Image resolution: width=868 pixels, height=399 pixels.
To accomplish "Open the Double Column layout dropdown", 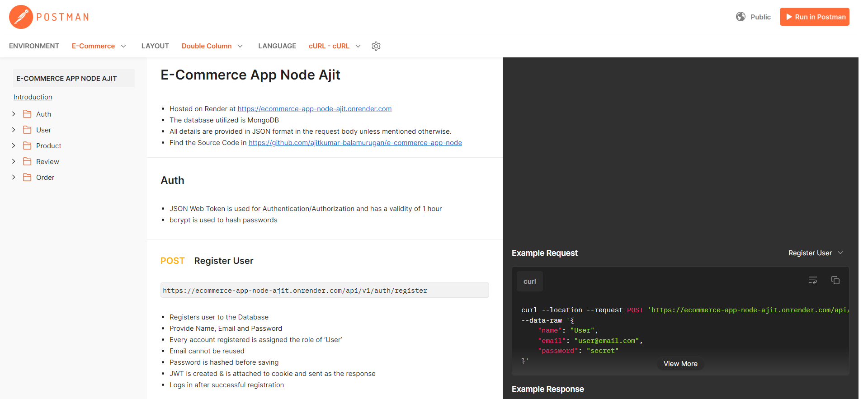I will point(212,46).
